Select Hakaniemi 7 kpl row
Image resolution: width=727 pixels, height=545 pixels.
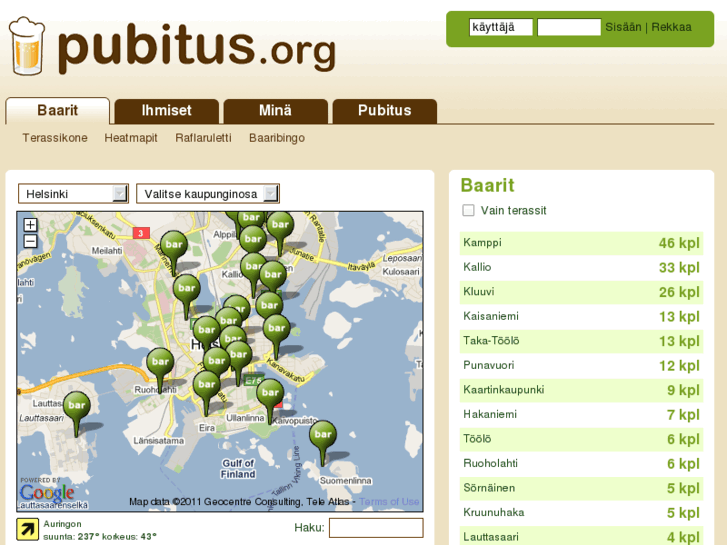[x=581, y=415]
